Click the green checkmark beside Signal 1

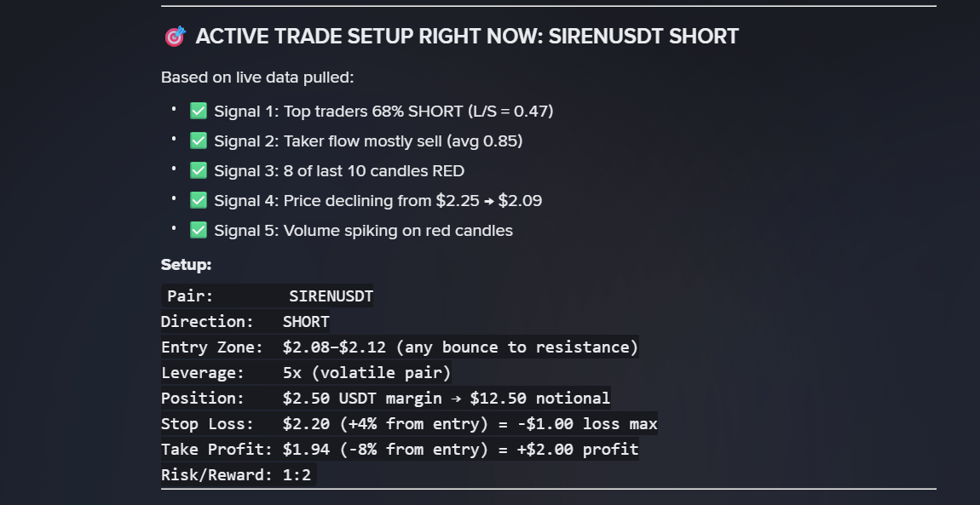pos(199,111)
